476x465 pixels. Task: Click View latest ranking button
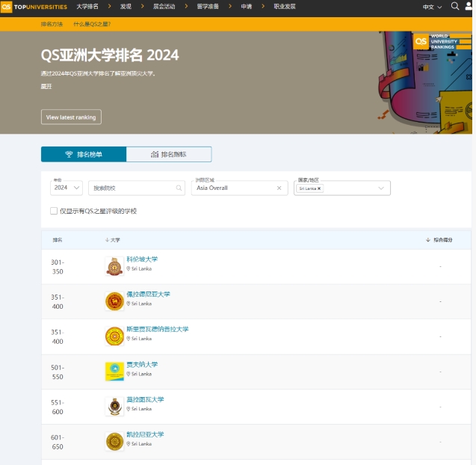coord(71,117)
